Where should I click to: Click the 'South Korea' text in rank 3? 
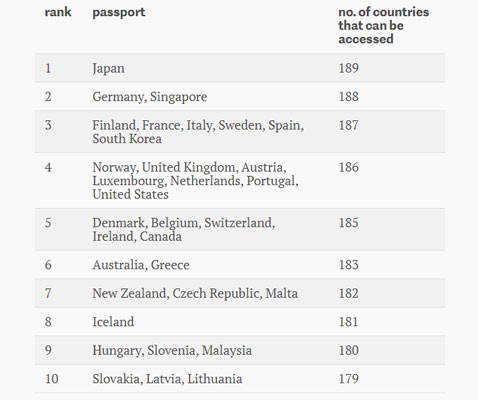[x=127, y=139]
